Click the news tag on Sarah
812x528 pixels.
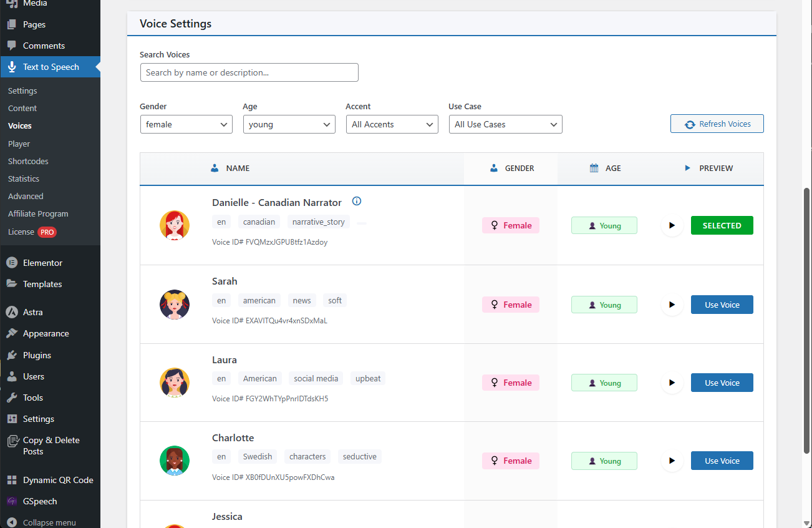pyautogui.click(x=302, y=300)
